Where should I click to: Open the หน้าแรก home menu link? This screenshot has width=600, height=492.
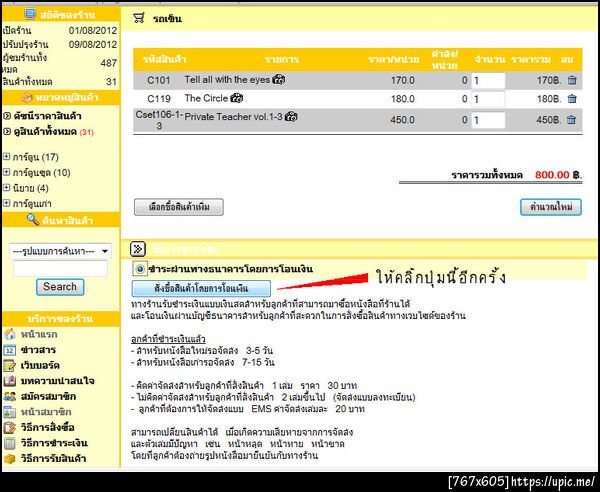tap(39, 335)
